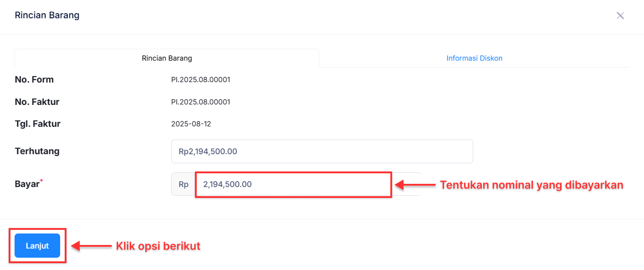Select the Rincian Barang tab
Viewport: 644px width, 270px height.
click(167, 58)
